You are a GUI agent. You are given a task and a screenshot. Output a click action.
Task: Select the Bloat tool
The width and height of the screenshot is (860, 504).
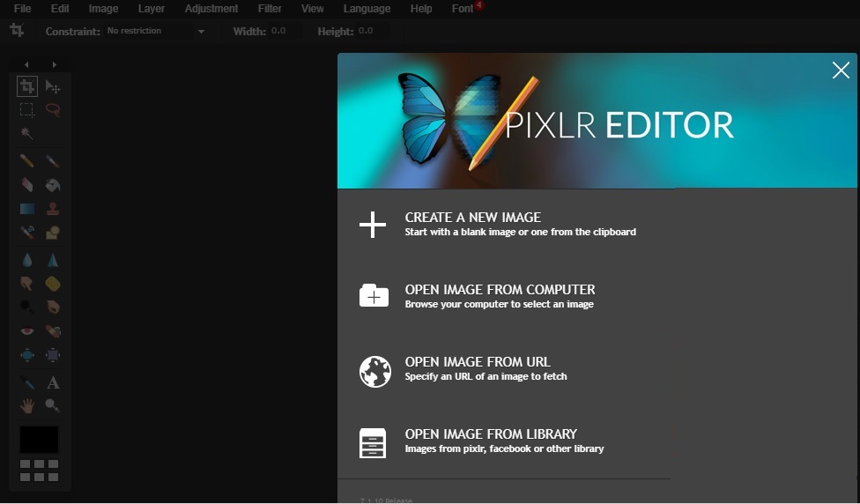[x=26, y=355]
